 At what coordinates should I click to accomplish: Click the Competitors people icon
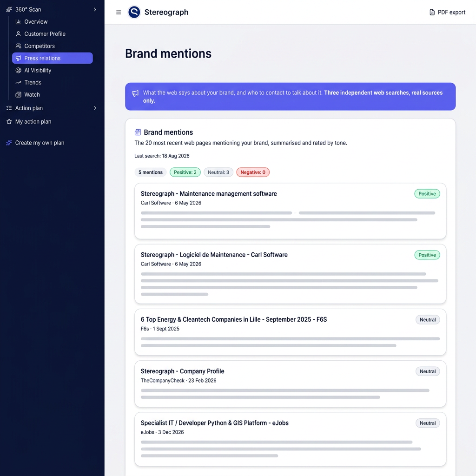click(x=18, y=46)
